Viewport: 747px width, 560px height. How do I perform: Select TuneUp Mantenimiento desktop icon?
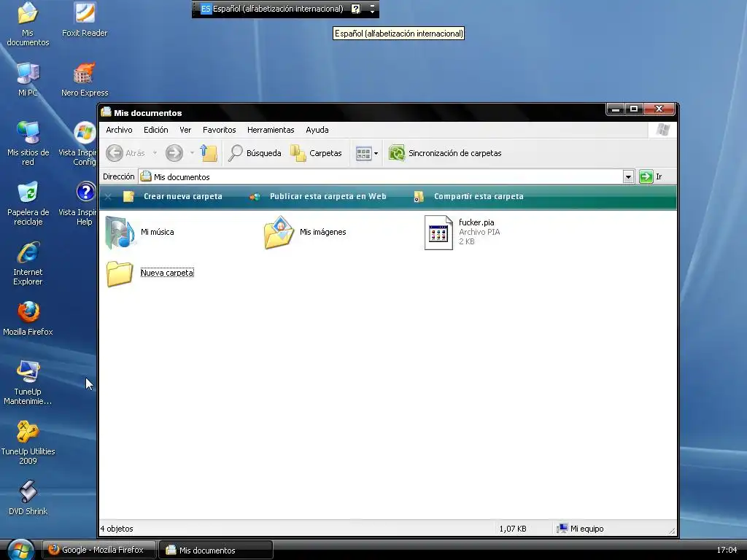tap(28, 382)
